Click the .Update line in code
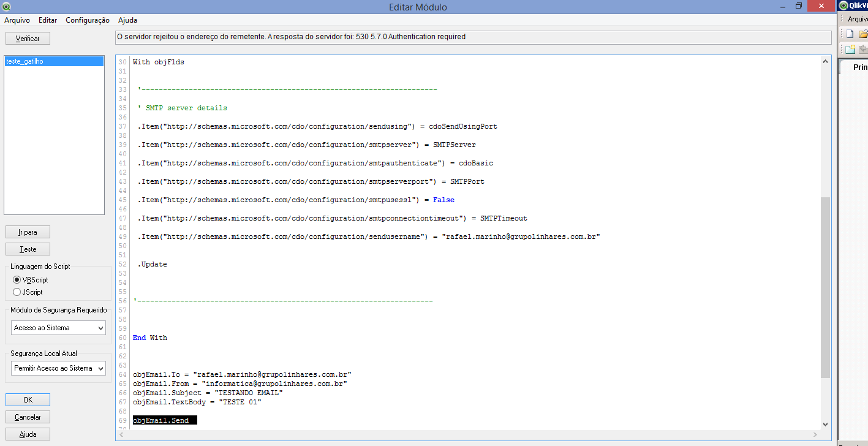This screenshot has width=868, height=446. [152, 264]
